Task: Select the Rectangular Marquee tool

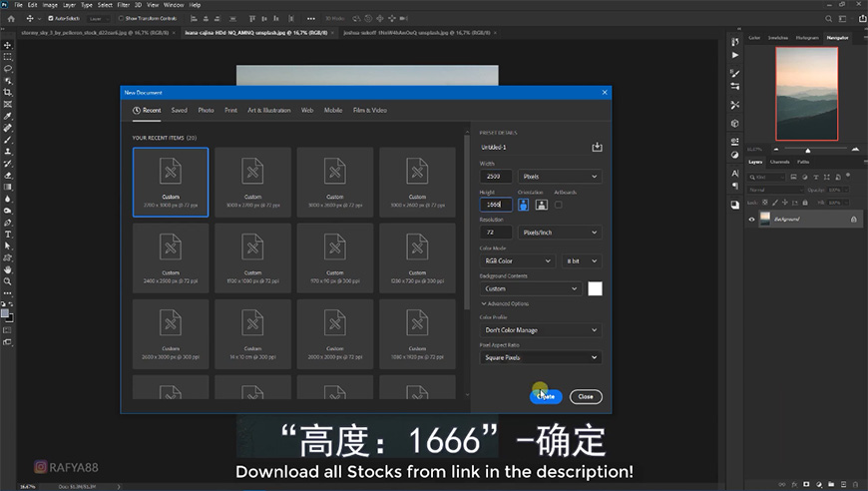Action: click(x=8, y=57)
